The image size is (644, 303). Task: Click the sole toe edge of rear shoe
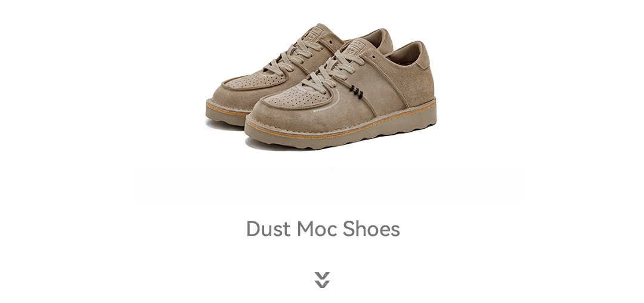225,113
